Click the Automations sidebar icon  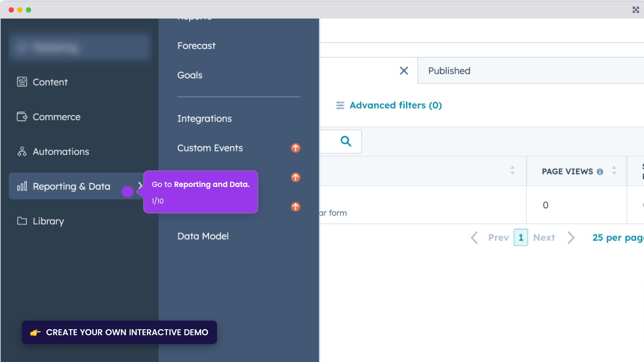22,152
